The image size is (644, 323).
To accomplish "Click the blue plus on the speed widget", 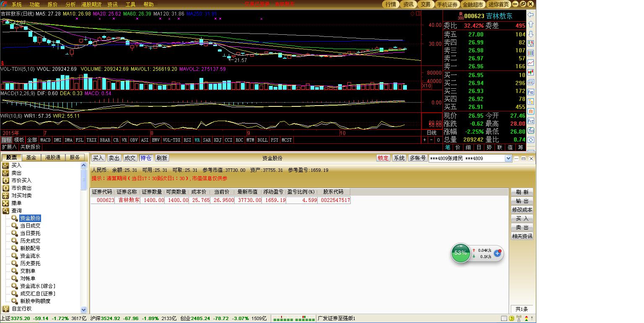I will pyautogui.click(x=497, y=253).
